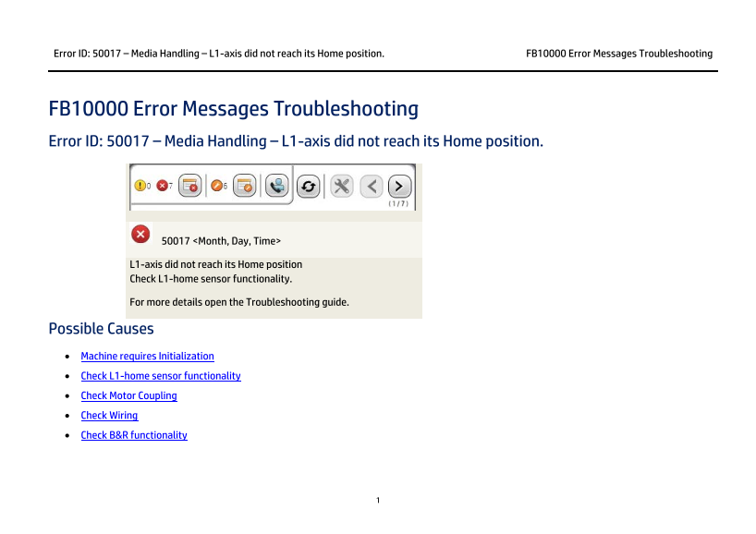Click the orange maintenance count icon
This screenshot has width=756, height=534.
coord(217,186)
